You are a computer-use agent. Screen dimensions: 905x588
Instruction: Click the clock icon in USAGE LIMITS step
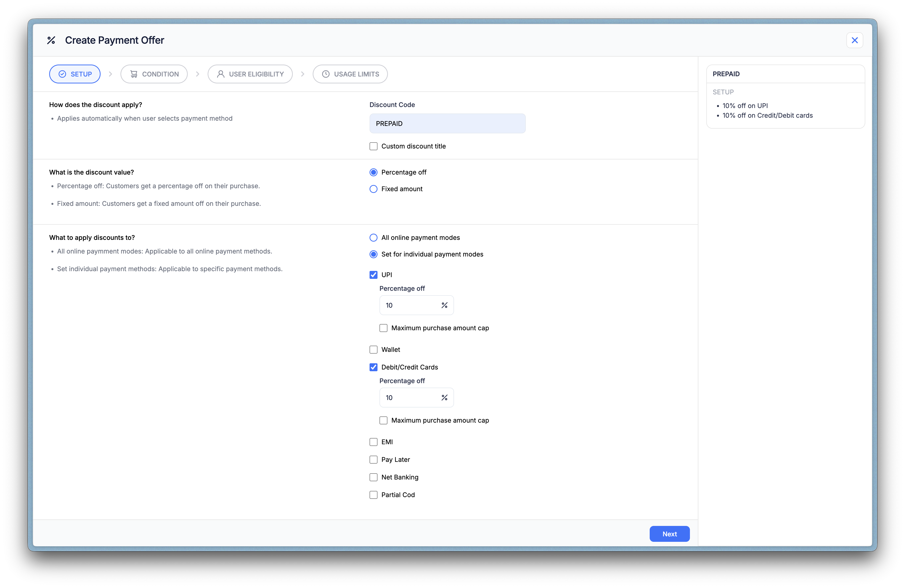326,74
